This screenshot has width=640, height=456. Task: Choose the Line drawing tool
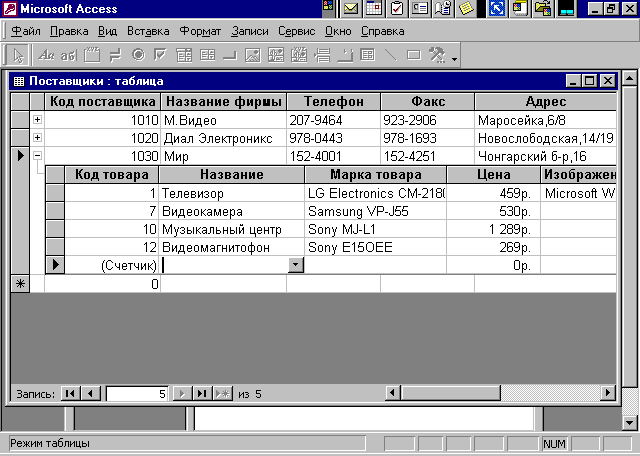391,55
